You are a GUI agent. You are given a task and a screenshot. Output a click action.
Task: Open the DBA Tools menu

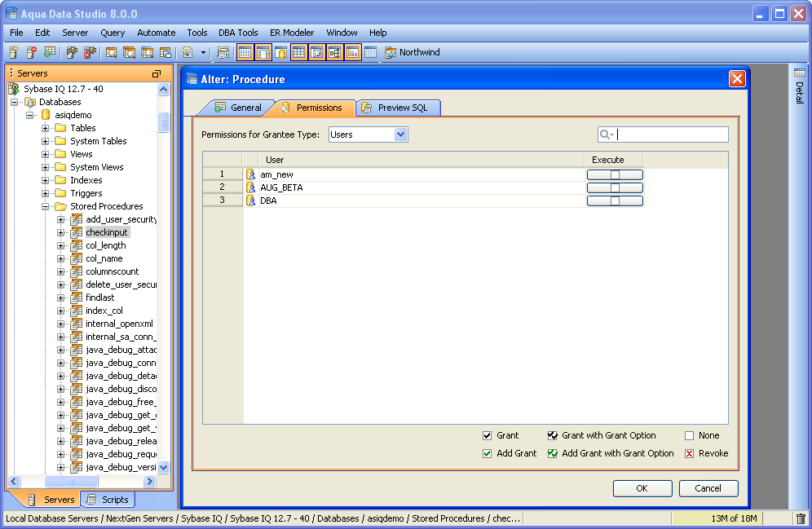[238, 33]
